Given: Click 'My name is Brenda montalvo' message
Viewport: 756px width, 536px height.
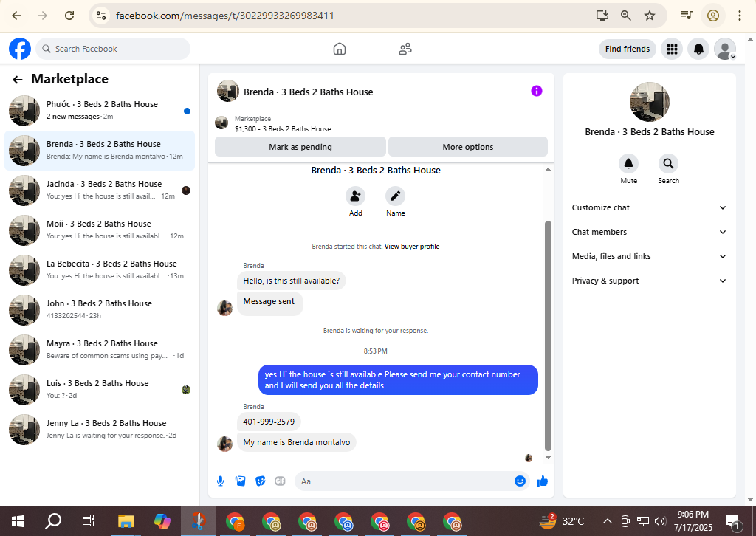Looking at the screenshot, I should [297, 442].
